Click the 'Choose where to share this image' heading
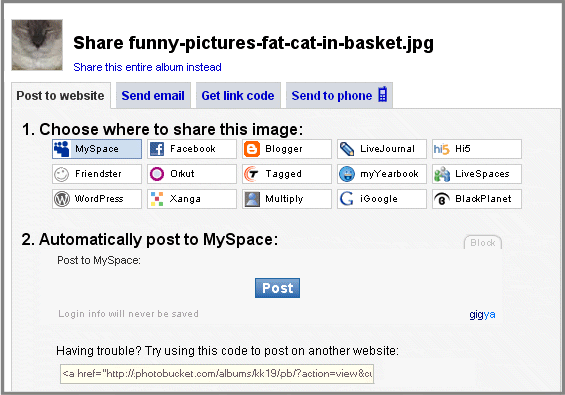 tap(163, 129)
